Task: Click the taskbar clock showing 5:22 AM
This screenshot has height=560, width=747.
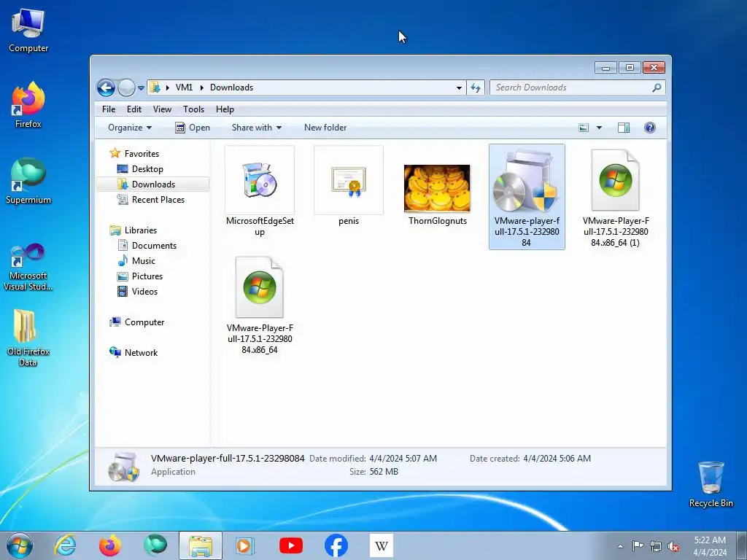Action: (710, 546)
